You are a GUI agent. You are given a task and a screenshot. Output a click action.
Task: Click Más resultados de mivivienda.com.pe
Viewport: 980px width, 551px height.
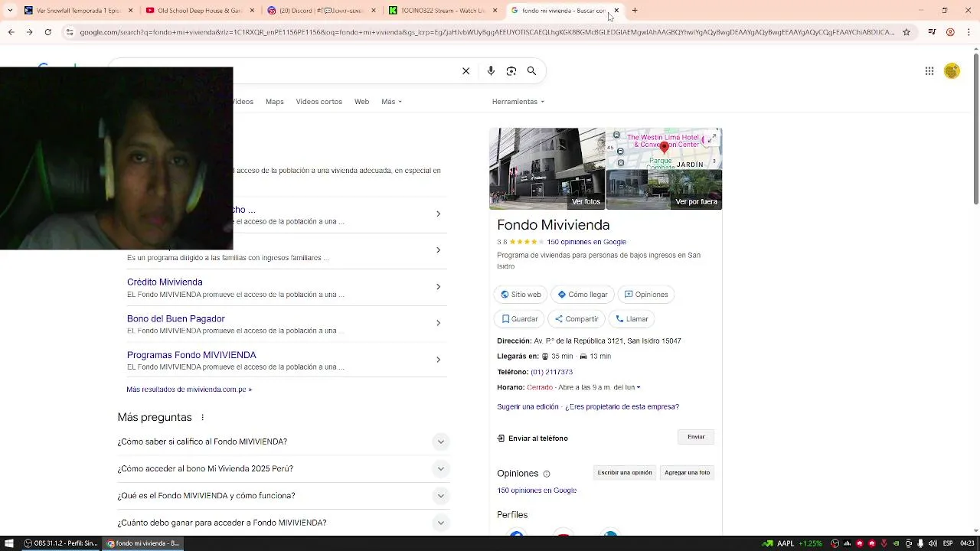pyautogui.click(x=189, y=390)
